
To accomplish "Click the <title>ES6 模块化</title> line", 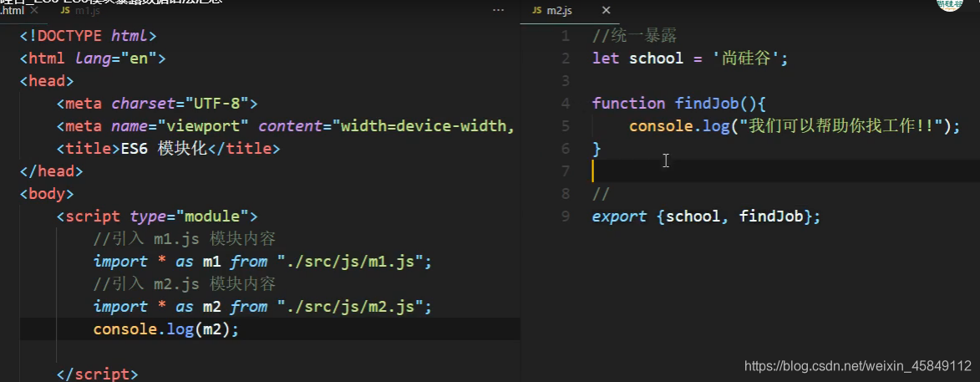I will point(168,149).
